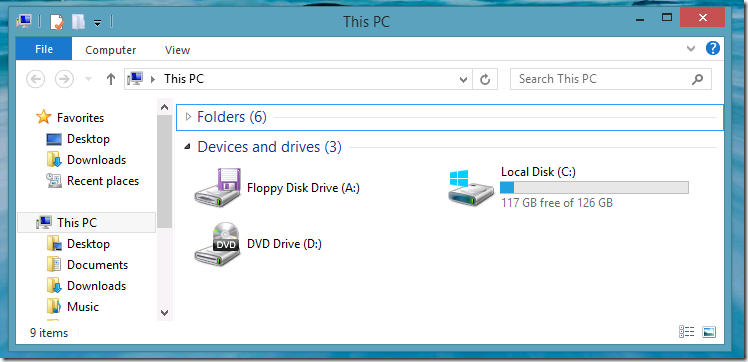Switch to the View ribbon tab

[177, 50]
